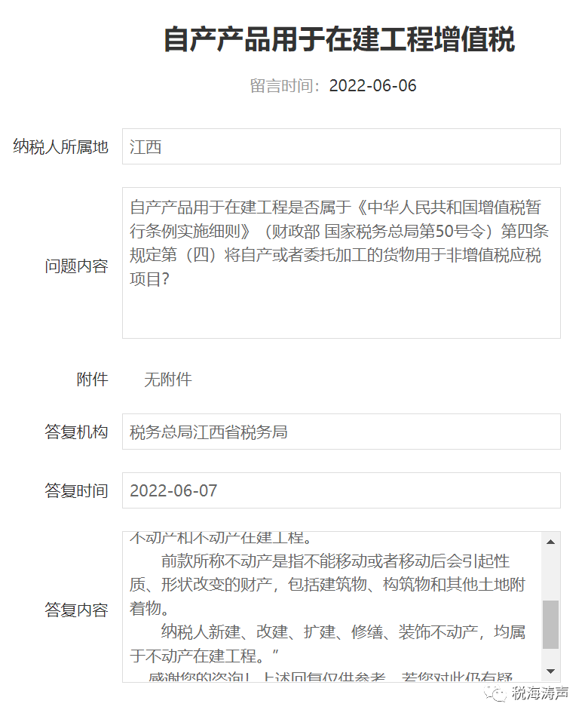Click the page title 自产产品用于在建工程增值税
The image size is (588, 719).
coord(339,39)
